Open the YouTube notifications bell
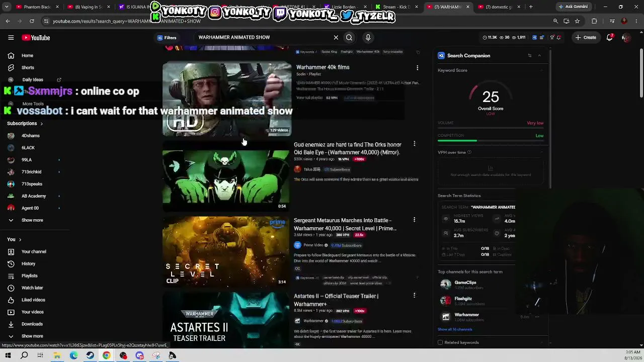The height and width of the screenshot is (362, 644). (610, 37)
